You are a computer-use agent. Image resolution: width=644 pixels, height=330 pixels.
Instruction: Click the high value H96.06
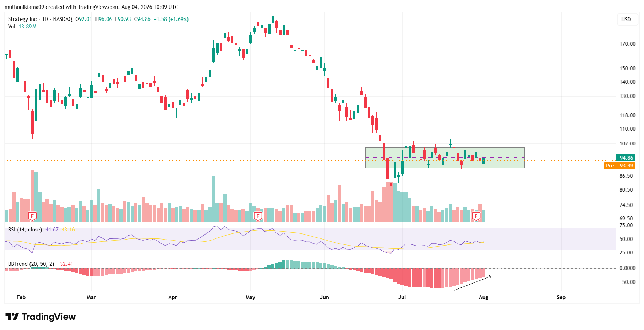coord(103,19)
